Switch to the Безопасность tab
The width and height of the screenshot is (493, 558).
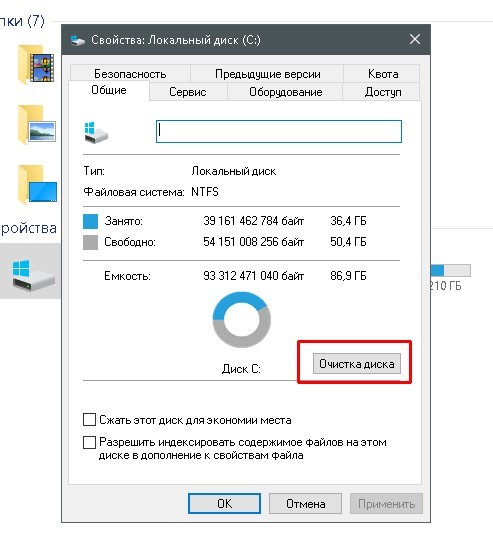(130, 74)
